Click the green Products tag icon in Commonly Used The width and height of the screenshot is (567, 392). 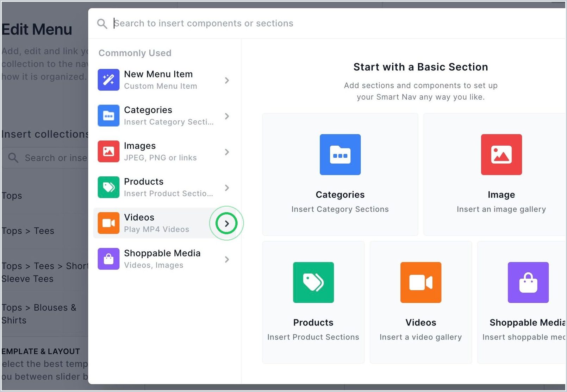click(x=108, y=188)
